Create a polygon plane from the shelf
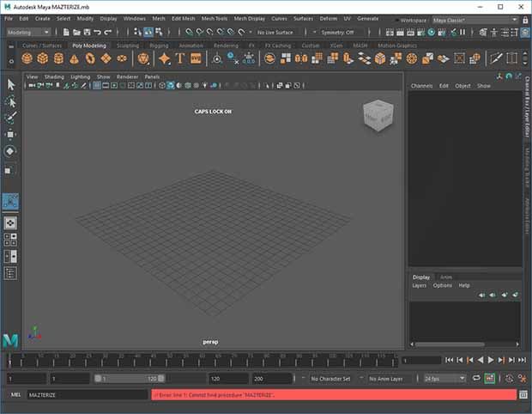Image resolution: width=532 pixels, height=414 pixels. tap(106, 58)
